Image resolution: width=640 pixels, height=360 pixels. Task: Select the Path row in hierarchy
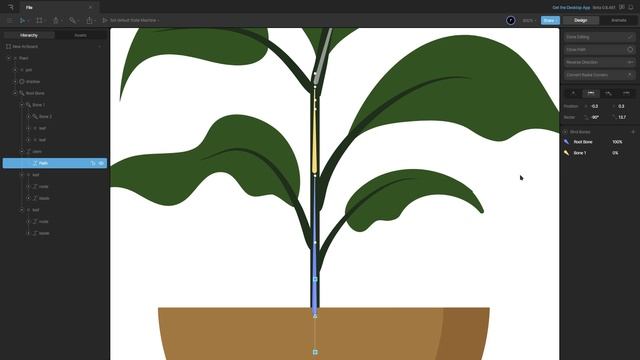click(x=55, y=163)
